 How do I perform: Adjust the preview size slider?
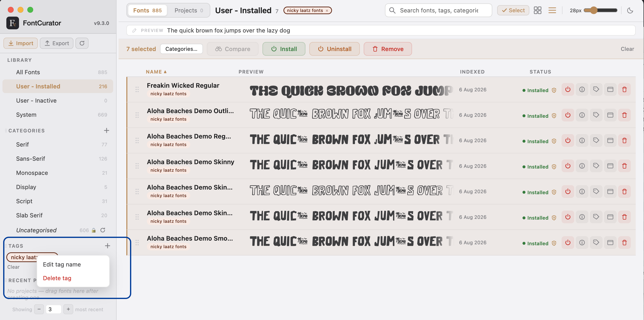click(x=600, y=10)
